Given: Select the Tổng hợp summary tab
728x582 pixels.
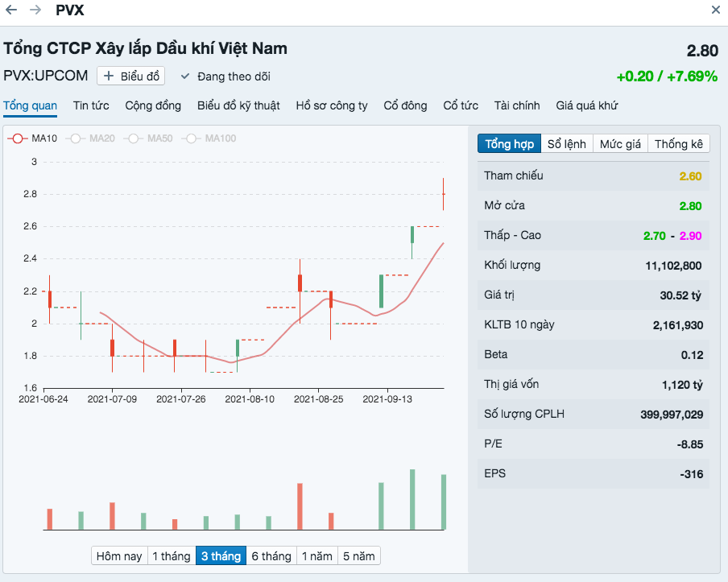Looking at the screenshot, I should (x=509, y=144).
